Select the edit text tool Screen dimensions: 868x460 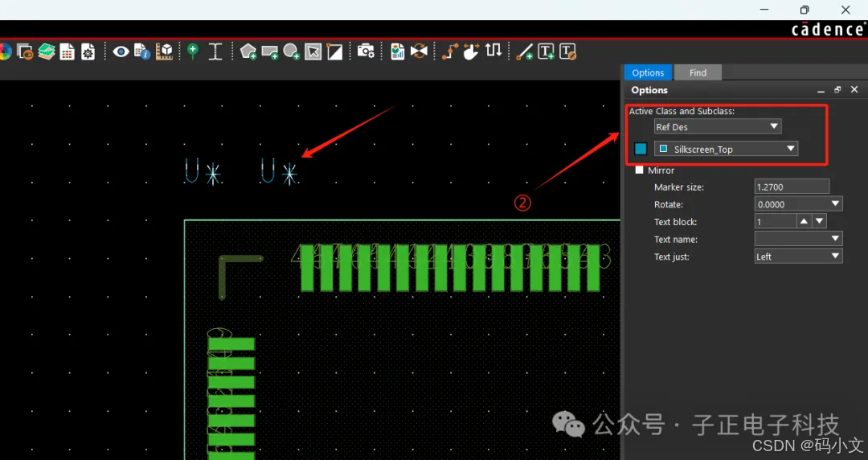[568, 52]
